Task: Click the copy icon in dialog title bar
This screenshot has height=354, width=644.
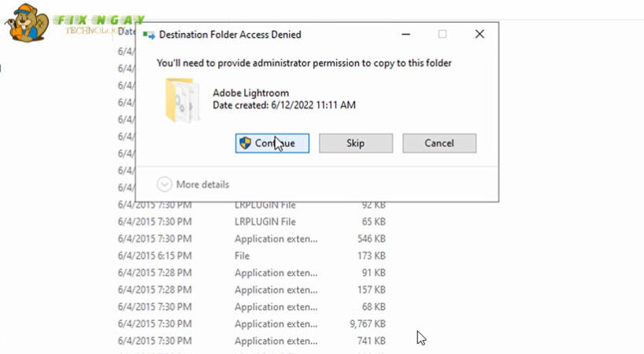Action: click(x=149, y=35)
